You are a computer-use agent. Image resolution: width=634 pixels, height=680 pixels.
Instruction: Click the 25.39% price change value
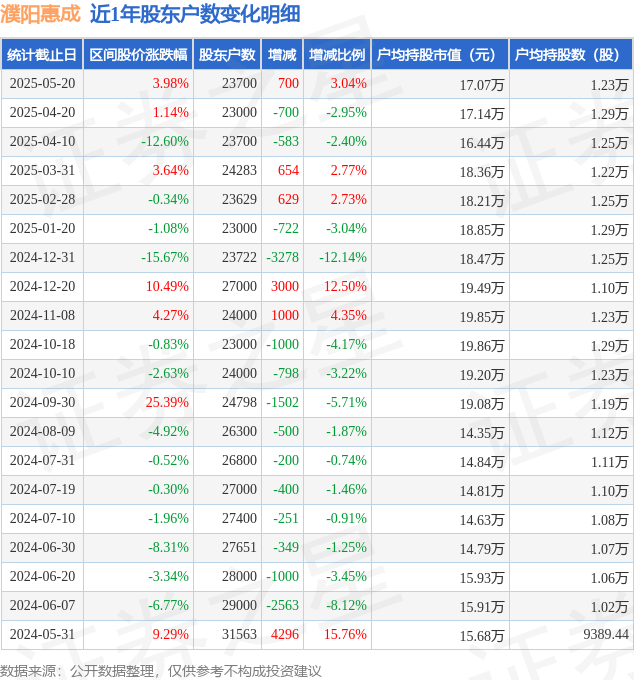pyautogui.click(x=167, y=402)
